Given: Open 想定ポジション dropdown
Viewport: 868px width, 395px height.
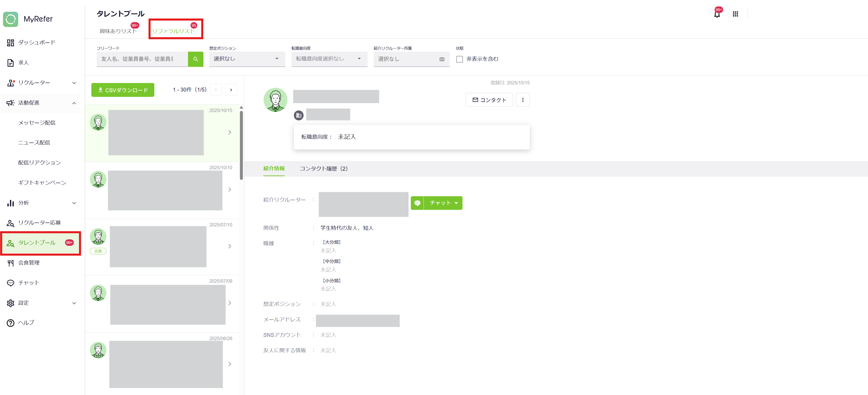Looking at the screenshot, I should pyautogui.click(x=247, y=59).
